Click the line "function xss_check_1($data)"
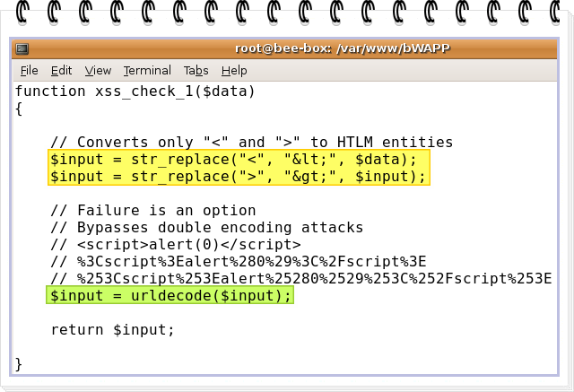This screenshot has height=392, width=574. (x=135, y=91)
